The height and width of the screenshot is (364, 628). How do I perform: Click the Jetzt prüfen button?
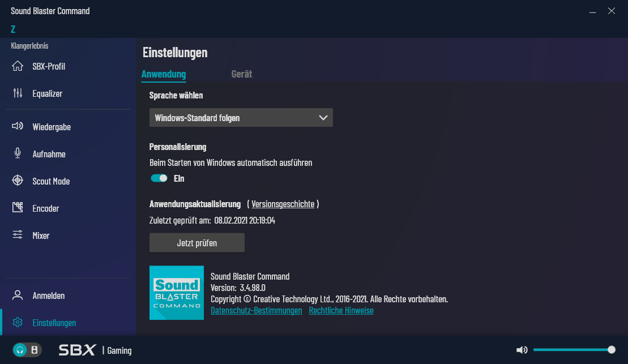point(197,243)
